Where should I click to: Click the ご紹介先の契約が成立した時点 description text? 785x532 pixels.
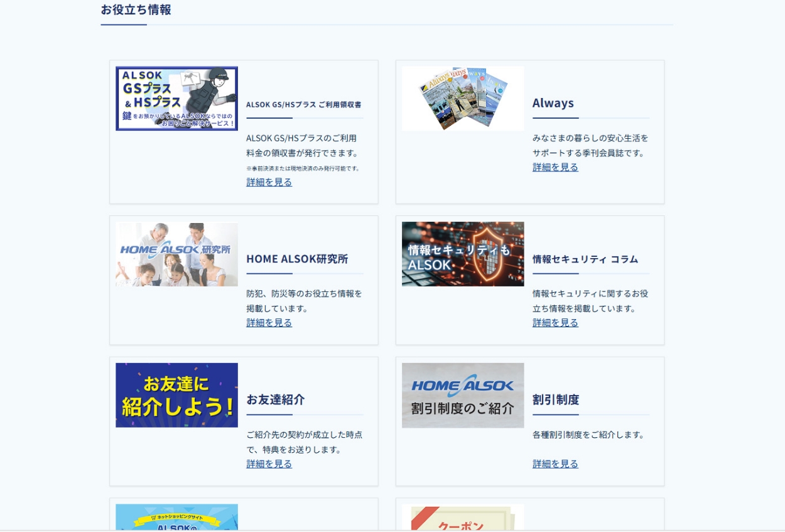pos(305,442)
